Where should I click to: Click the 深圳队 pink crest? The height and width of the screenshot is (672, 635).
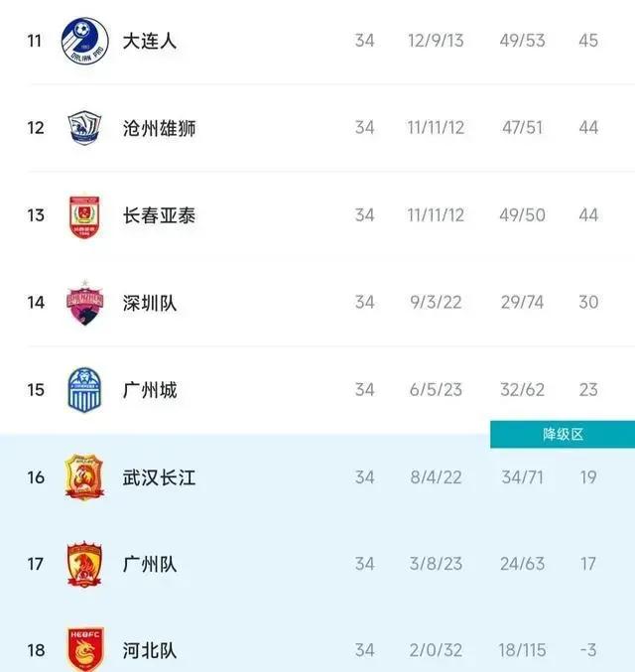(x=82, y=302)
